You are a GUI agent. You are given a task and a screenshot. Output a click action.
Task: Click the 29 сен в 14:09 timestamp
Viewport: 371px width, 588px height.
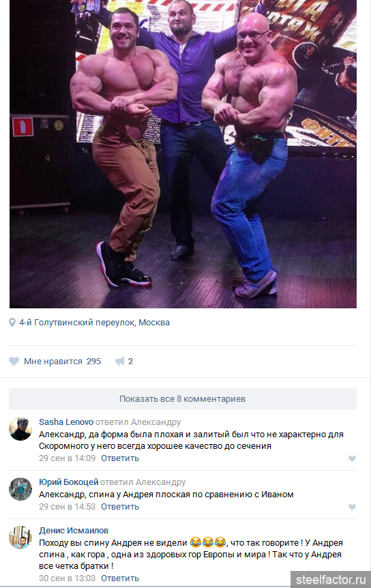pos(67,458)
